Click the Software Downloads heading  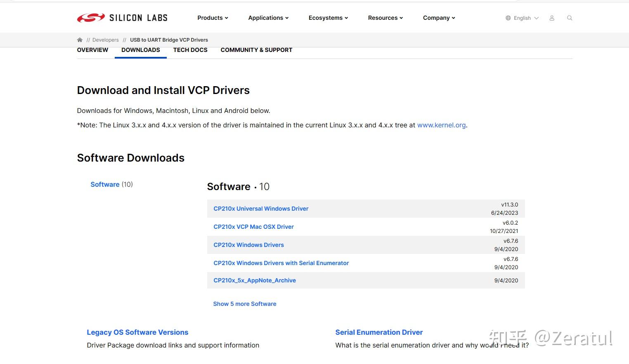131,158
